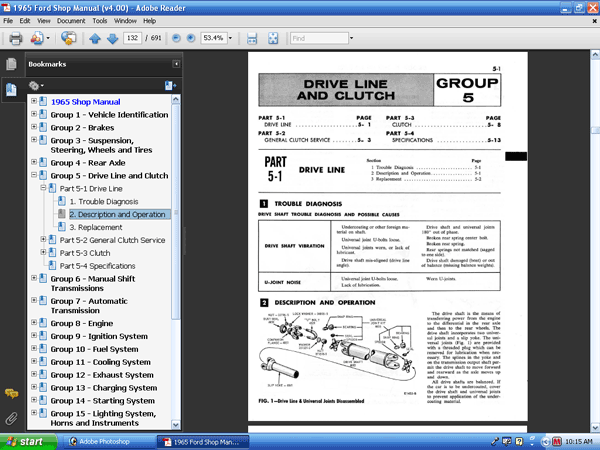
Task: Open the Bookmarks panel icon
Action: 11,90
